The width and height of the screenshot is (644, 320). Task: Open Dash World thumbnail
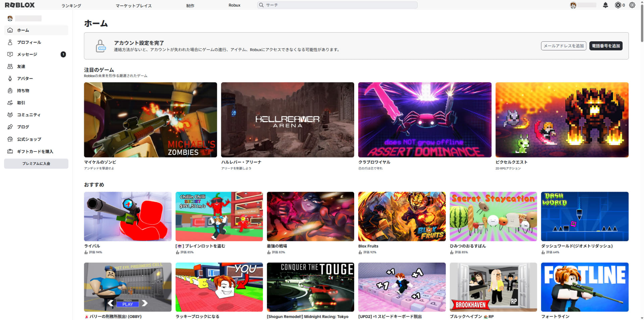[585, 217]
